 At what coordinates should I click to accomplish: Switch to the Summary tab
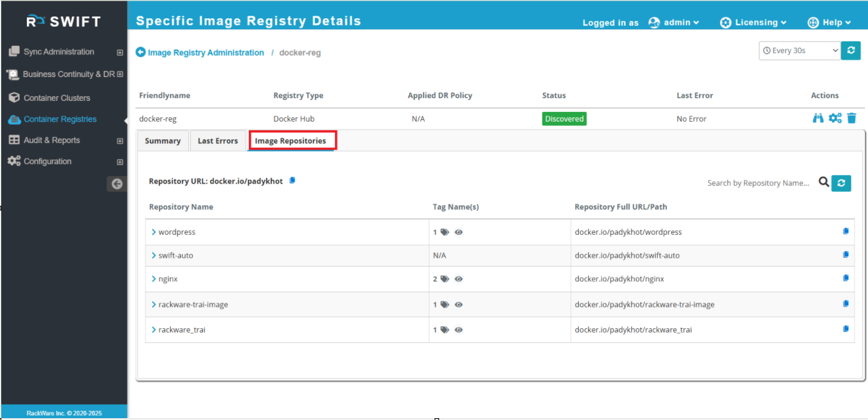163,141
